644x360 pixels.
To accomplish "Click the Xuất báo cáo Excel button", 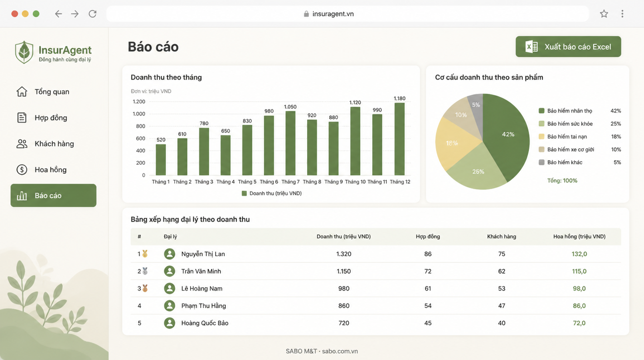I will pyautogui.click(x=568, y=46).
